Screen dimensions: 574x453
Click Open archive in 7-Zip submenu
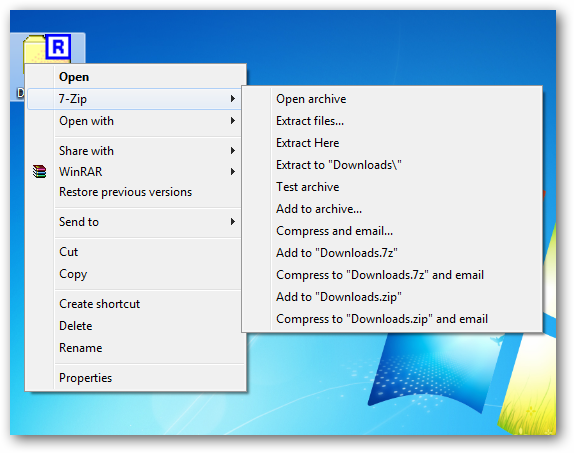392,99
